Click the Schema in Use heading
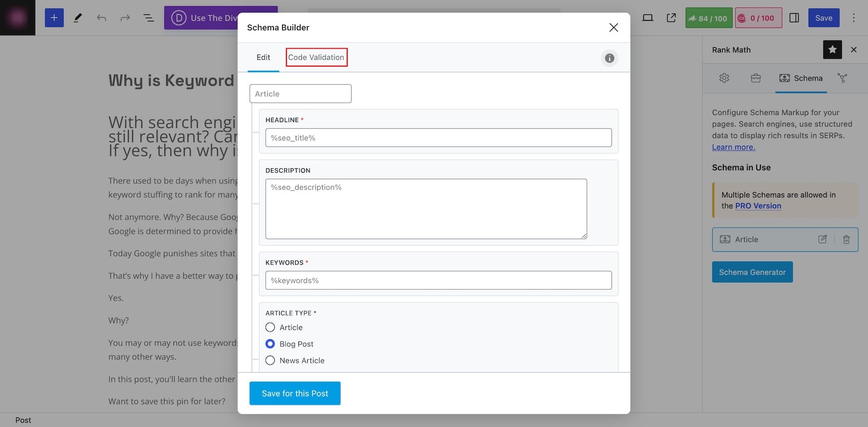 click(x=741, y=167)
